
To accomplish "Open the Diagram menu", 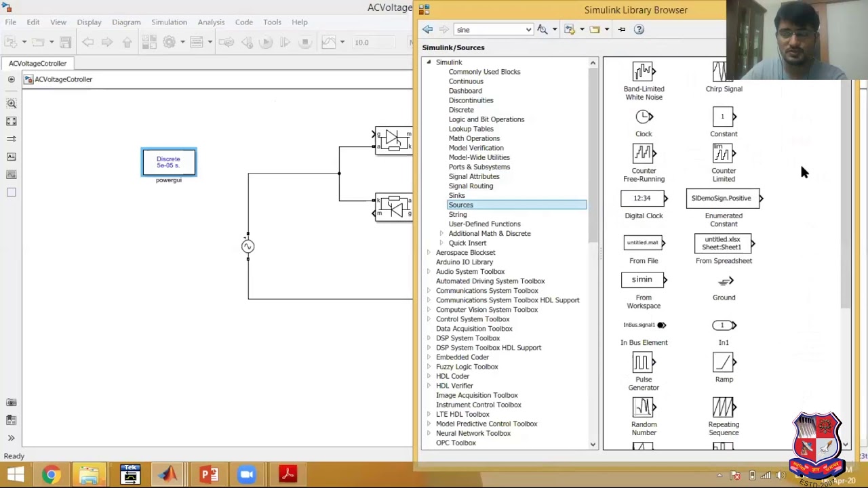I will [126, 22].
